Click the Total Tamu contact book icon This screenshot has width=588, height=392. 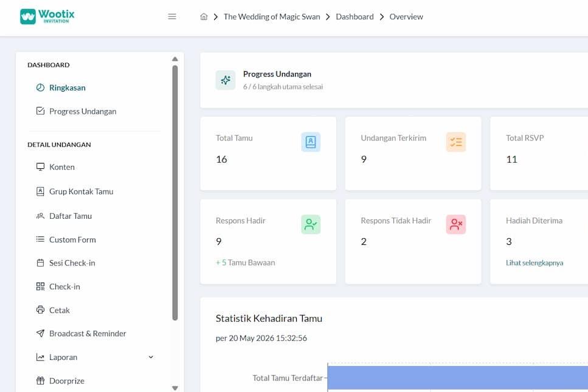(311, 142)
